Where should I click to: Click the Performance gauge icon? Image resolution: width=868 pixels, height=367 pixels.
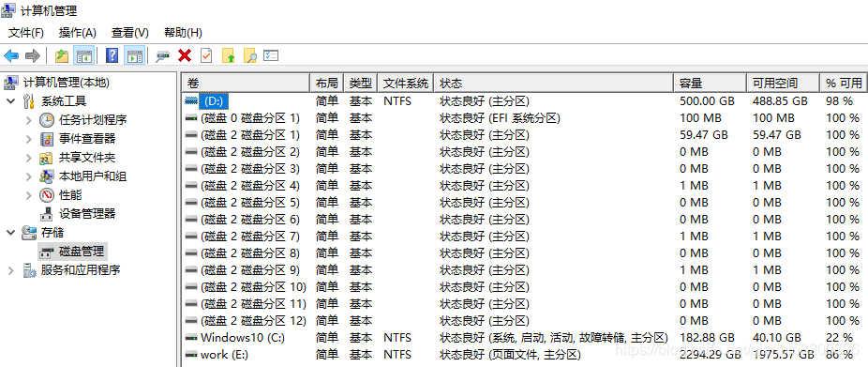point(47,195)
